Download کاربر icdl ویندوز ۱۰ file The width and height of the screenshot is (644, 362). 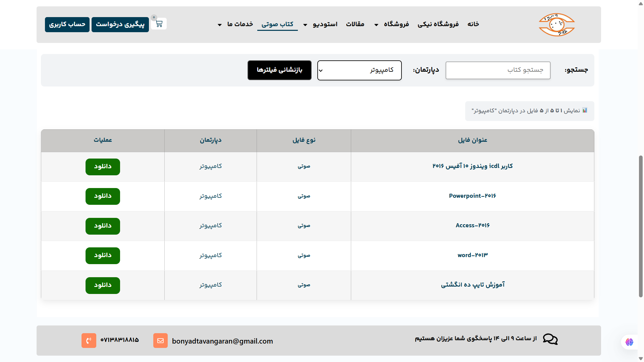point(103,167)
